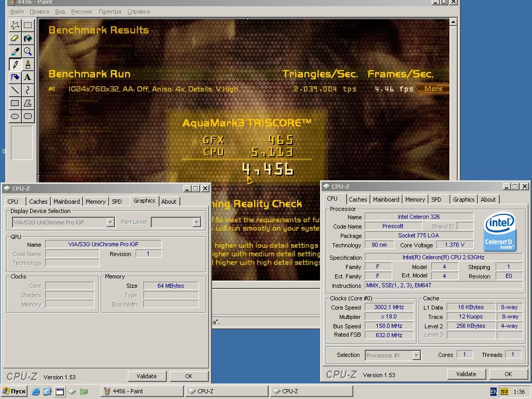Click the system clock showing 1:36
The height and width of the screenshot is (399, 532).
tap(519, 392)
